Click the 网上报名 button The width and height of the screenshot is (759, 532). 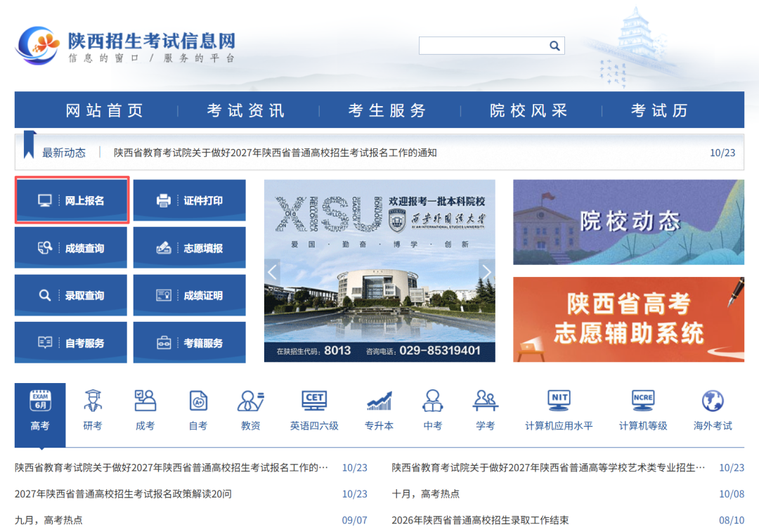[71, 200]
